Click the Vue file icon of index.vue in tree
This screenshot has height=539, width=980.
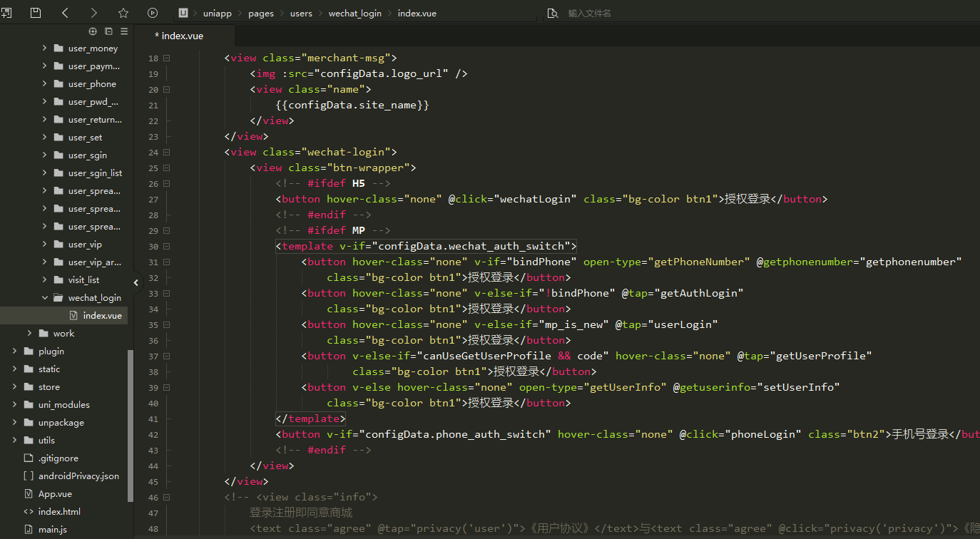73,315
